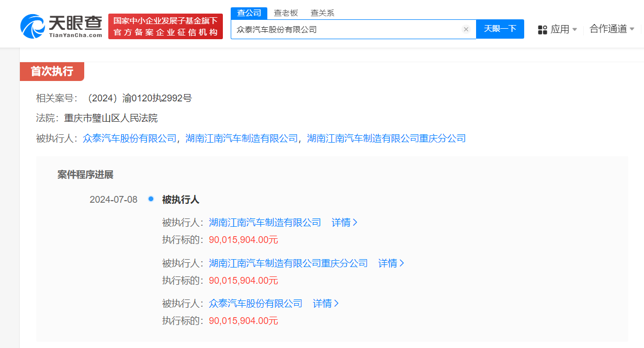
Task: Select the 查公司 tab
Action: pyautogui.click(x=248, y=13)
